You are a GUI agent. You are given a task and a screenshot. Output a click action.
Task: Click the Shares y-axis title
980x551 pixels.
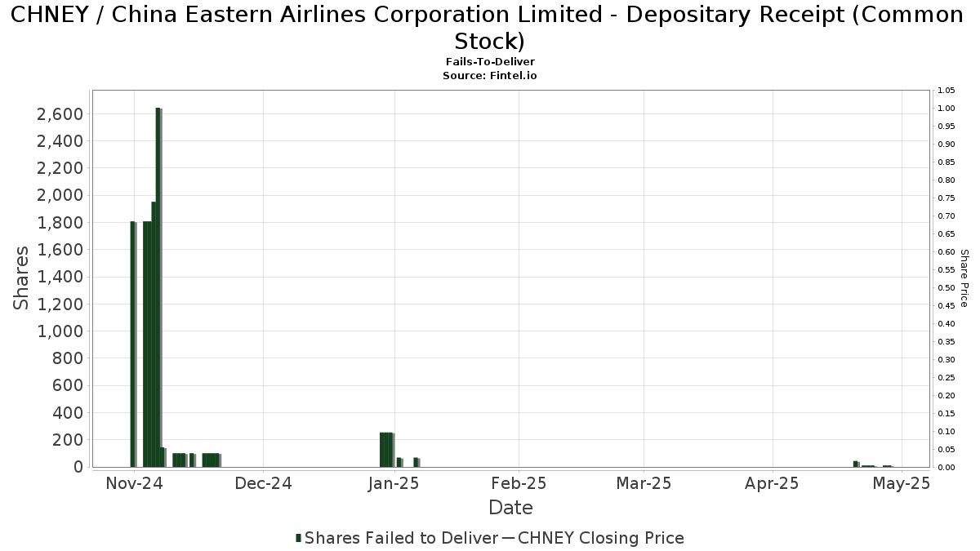pos(21,278)
